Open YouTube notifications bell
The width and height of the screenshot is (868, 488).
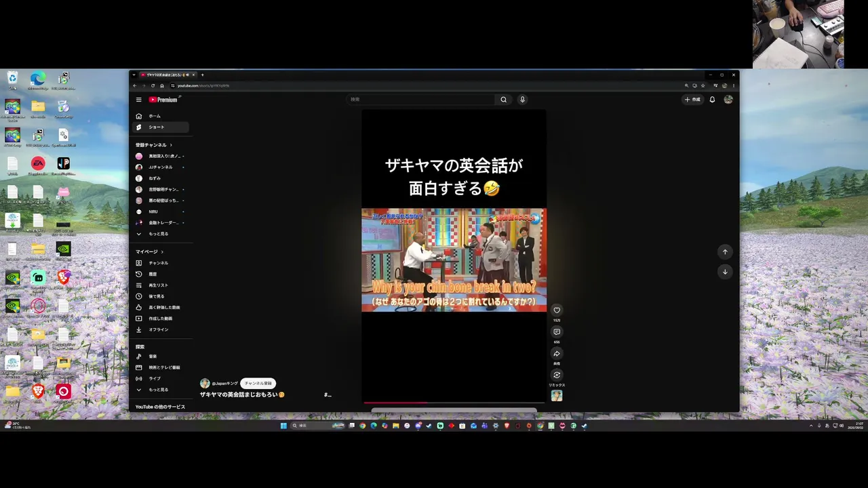pos(712,100)
